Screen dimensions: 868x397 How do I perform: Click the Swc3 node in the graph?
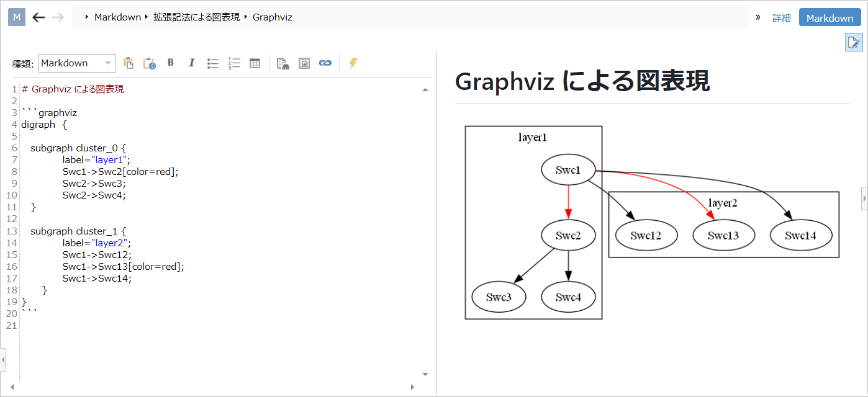point(499,297)
